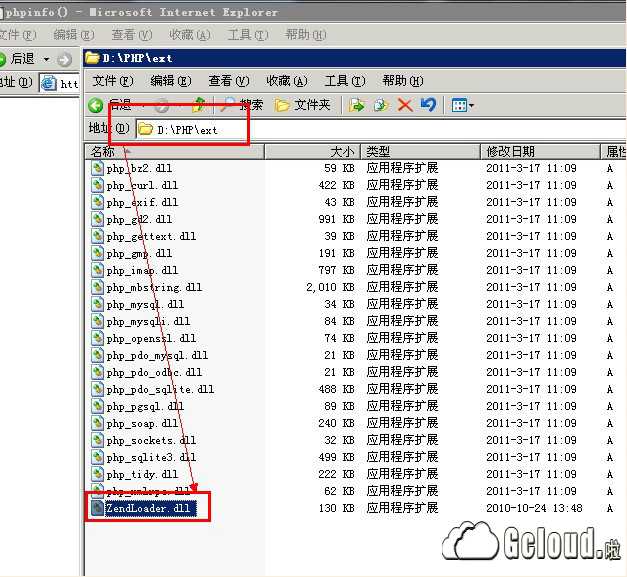Click the php_soap.dll file name
This screenshot has width=627, height=577.
[142, 423]
